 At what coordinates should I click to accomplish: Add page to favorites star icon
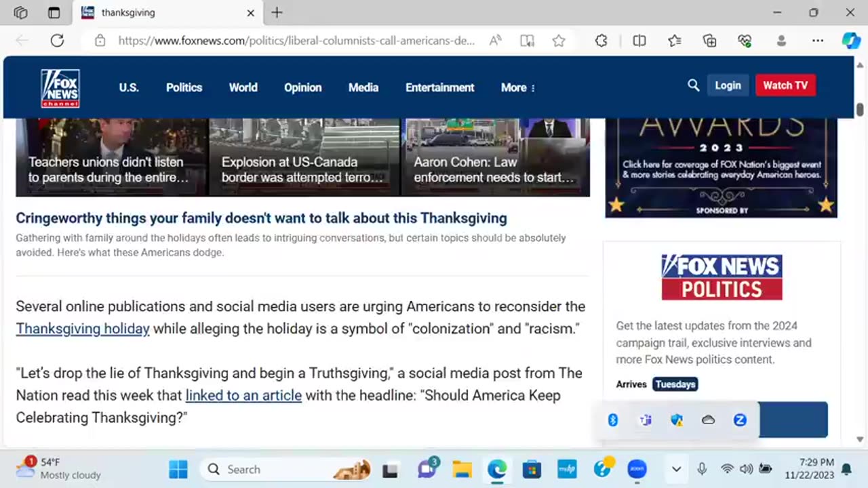pyautogui.click(x=559, y=41)
